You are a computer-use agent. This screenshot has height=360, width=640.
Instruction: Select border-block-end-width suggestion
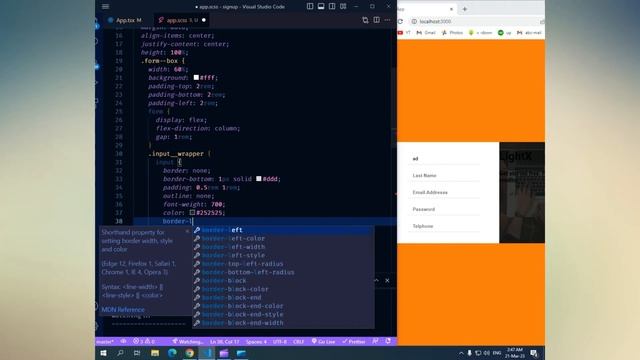(283, 323)
